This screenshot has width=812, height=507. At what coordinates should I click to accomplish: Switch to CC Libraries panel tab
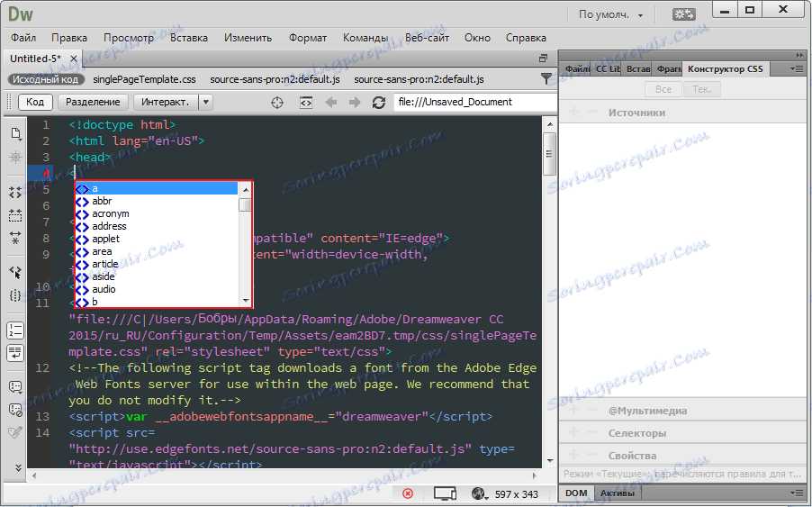608,68
